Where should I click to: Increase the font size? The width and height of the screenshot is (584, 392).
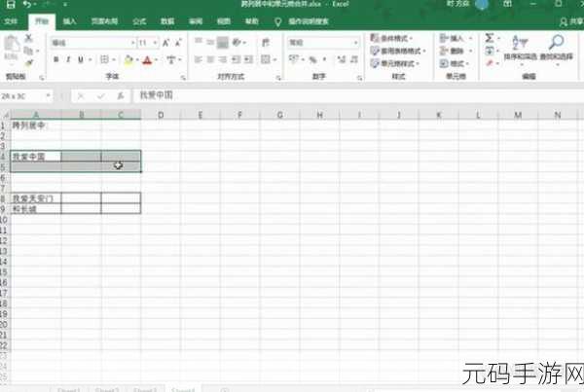tap(165, 43)
